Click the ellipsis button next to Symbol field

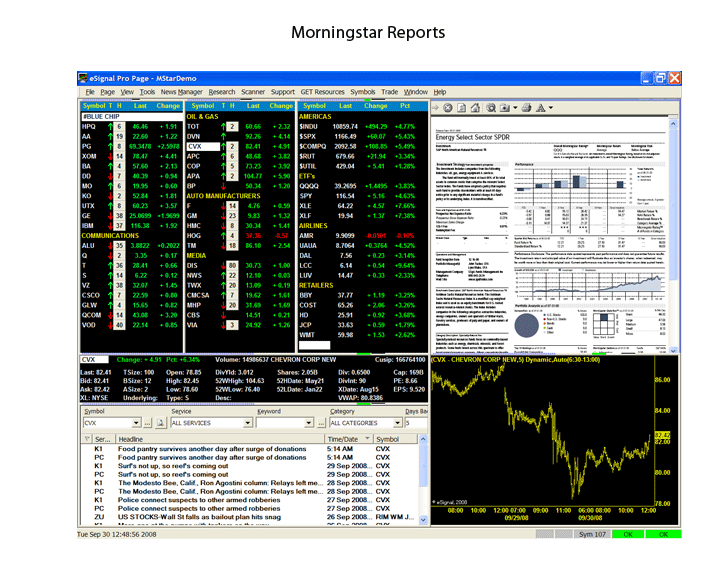[x=147, y=423]
